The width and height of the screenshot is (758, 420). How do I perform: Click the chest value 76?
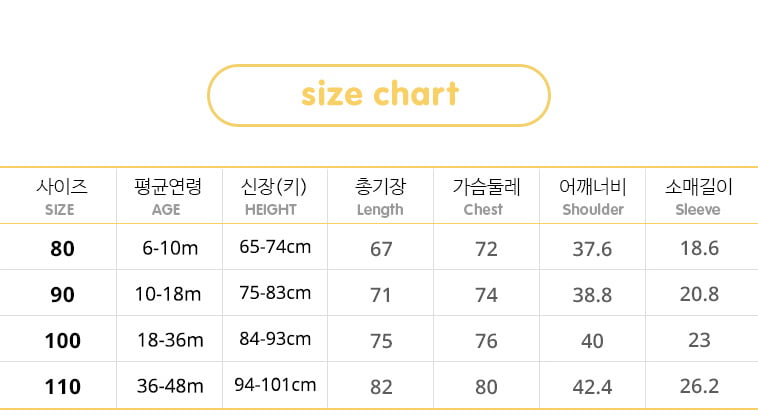486,341
